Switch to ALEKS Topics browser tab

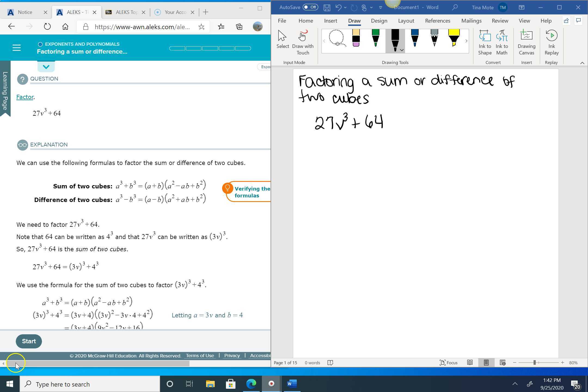(x=125, y=12)
